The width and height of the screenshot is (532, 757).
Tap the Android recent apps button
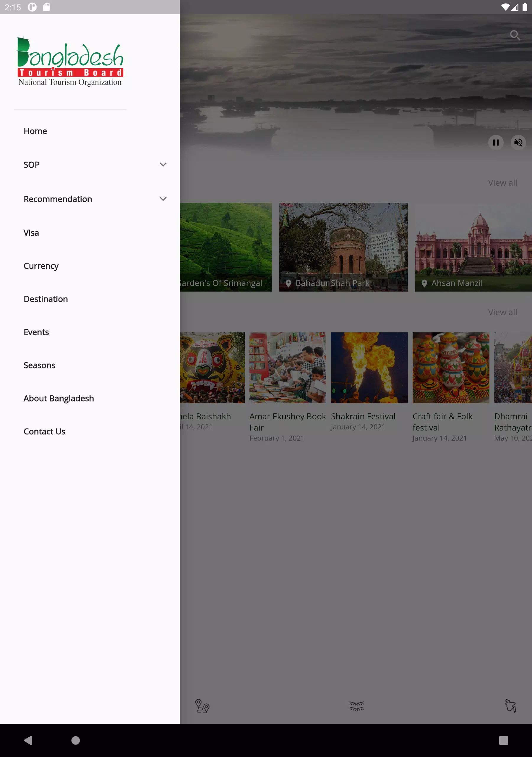coord(503,740)
